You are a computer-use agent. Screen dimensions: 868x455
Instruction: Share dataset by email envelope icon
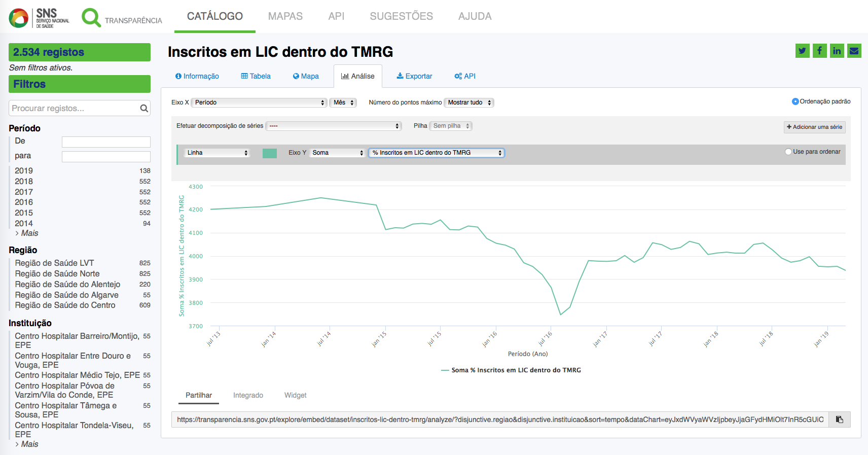(854, 51)
